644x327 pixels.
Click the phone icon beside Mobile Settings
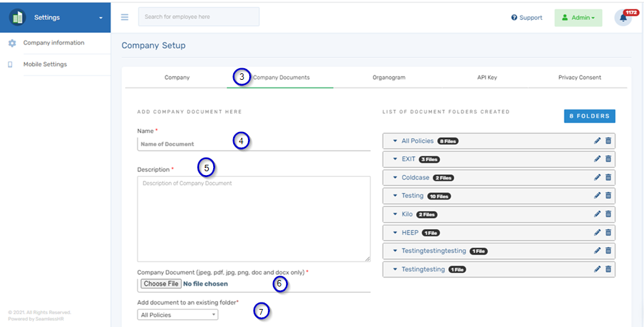10,64
